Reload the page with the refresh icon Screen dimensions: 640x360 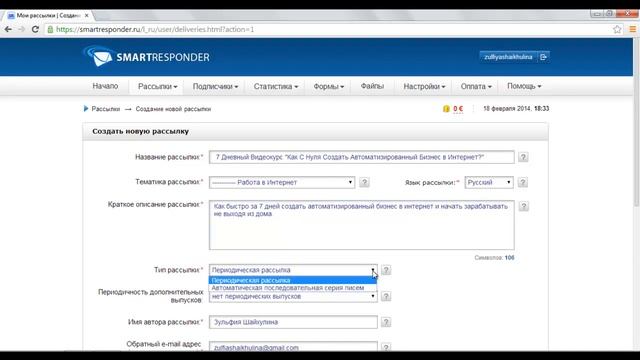pyautogui.click(x=35, y=29)
